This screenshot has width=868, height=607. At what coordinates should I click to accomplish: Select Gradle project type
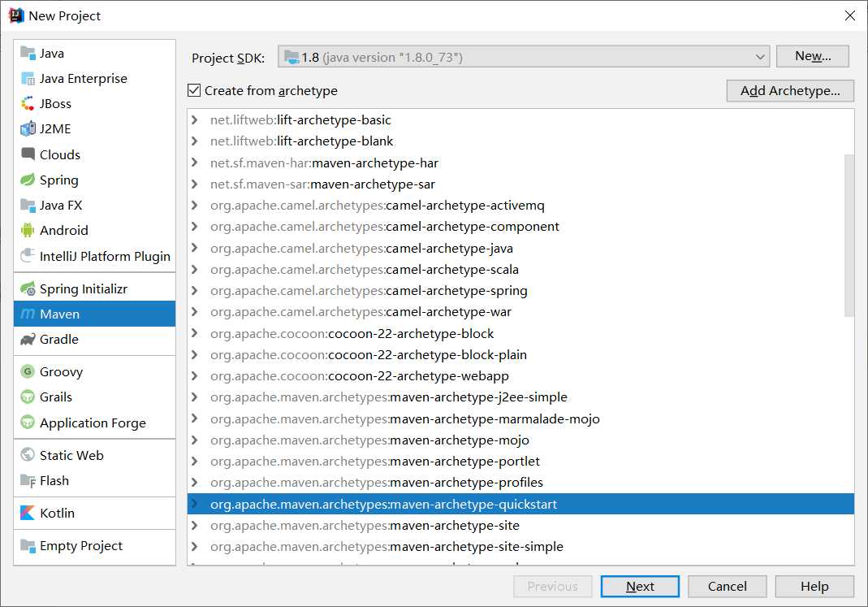[94, 340]
